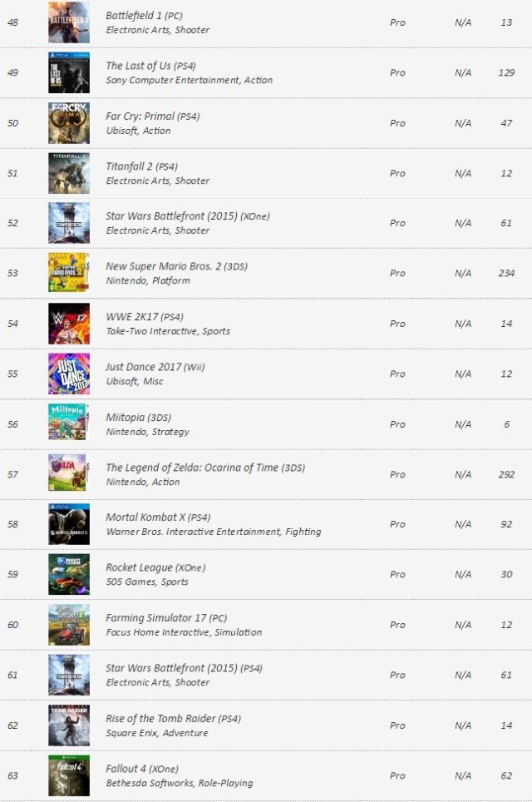Click The Last of Us (PS4) title
The width and height of the screenshot is (532, 802).
[150, 66]
